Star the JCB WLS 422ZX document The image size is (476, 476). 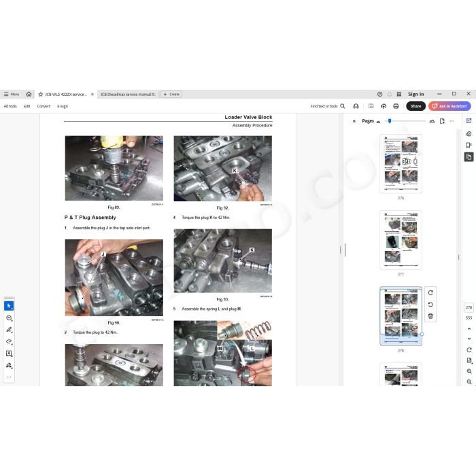pos(41,95)
